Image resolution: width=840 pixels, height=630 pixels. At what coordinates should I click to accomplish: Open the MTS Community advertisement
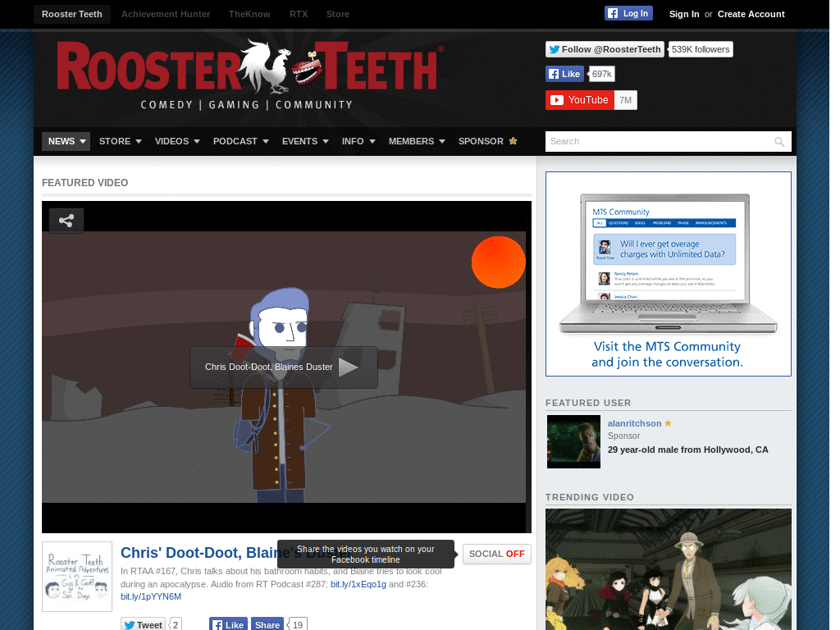pyautogui.click(x=668, y=274)
